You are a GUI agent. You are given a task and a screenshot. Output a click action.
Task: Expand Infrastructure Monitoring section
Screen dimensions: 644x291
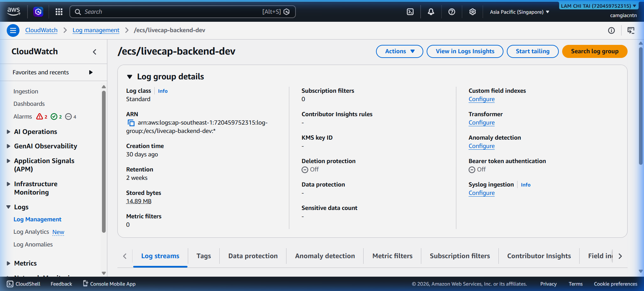9,184
